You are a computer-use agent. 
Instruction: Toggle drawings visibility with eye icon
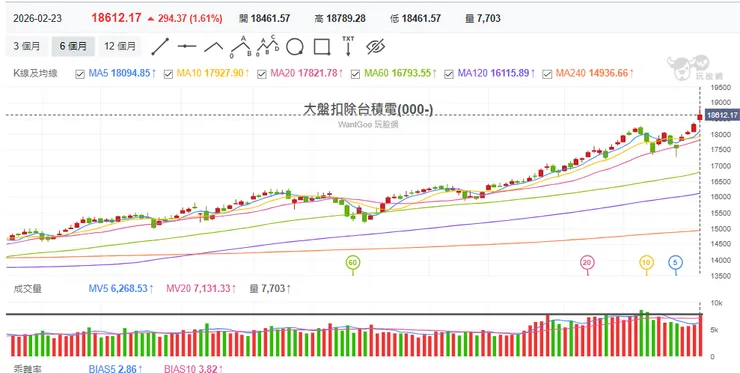click(x=376, y=46)
